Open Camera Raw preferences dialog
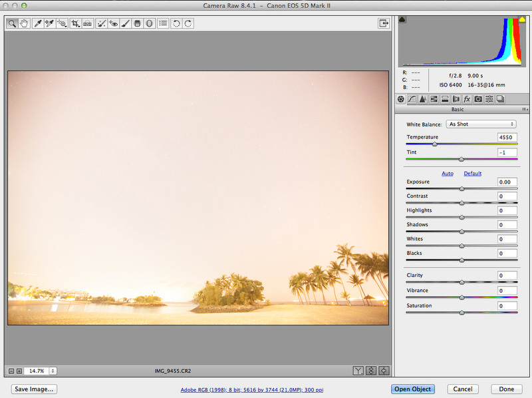Viewport: 532px width, 398px height. [x=163, y=23]
